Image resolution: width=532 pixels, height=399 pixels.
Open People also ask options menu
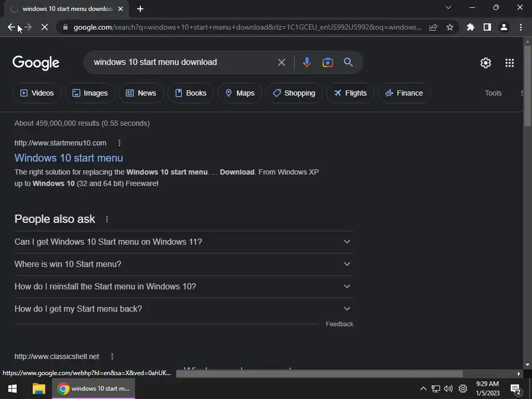pos(107,219)
